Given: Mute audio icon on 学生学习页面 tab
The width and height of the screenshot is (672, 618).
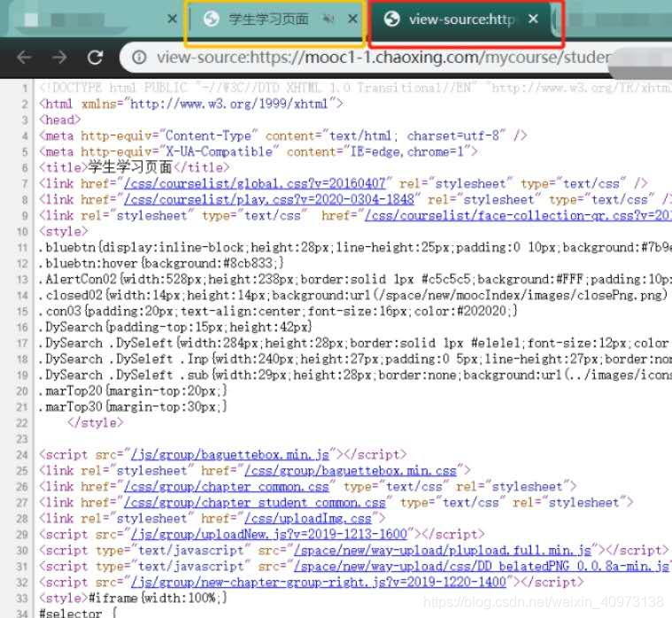Looking at the screenshot, I should click(328, 19).
